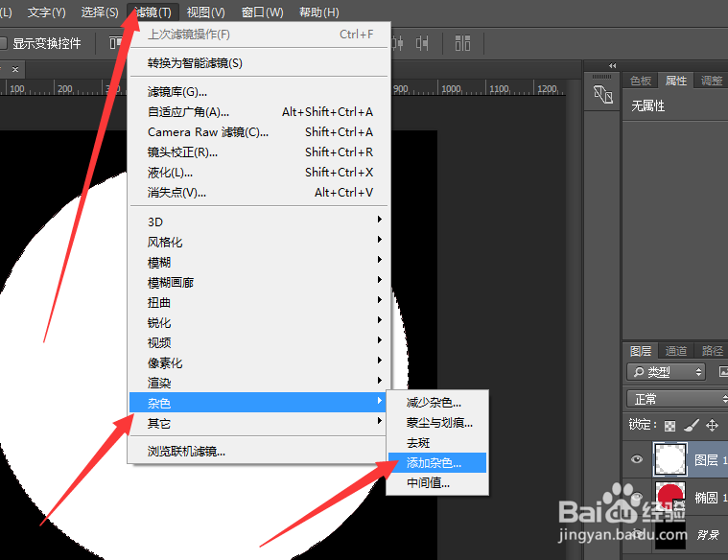Open the 类型 layer filter dropdown
728x560 pixels.
[x=667, y=372]
